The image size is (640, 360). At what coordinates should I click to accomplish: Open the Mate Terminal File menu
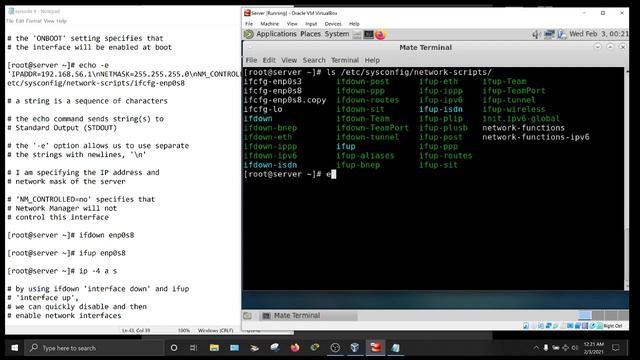251,60
